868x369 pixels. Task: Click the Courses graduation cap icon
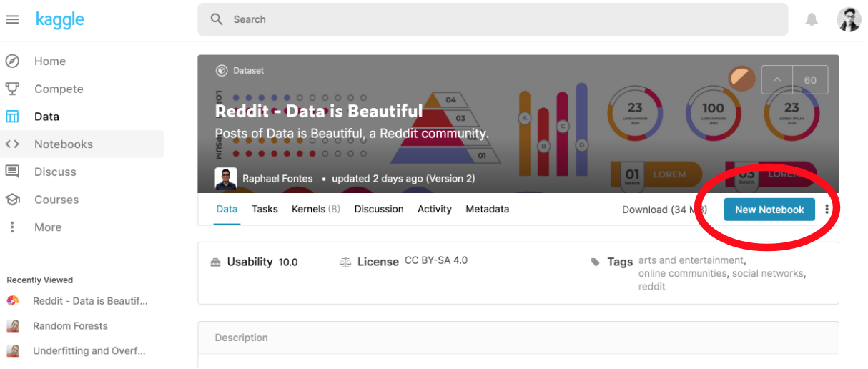pos(12,200)
